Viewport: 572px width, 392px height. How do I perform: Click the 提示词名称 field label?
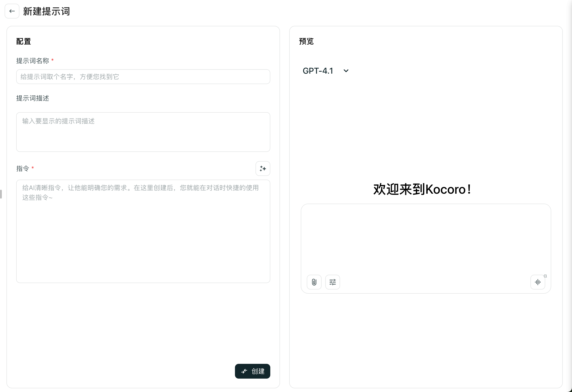coord(33,61)
